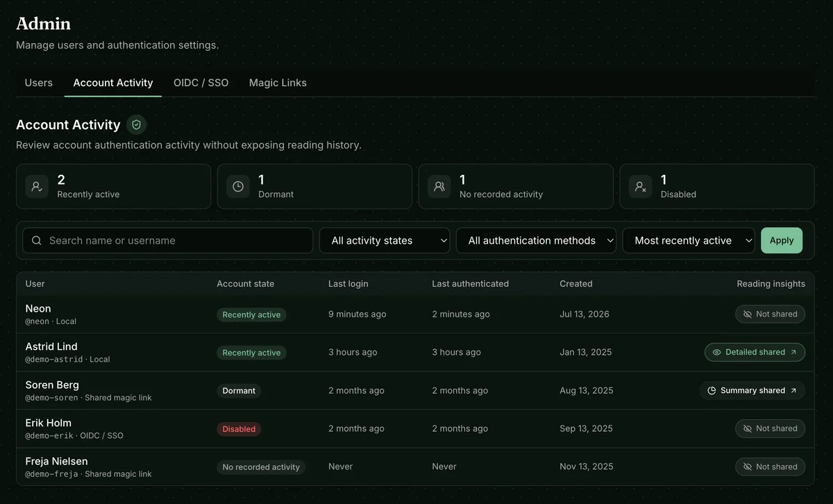The width and height of the screenshot is (833, 504).
Task: Click the user name Soren Berg
Action: pyautogui.click(x=52, y=385)
